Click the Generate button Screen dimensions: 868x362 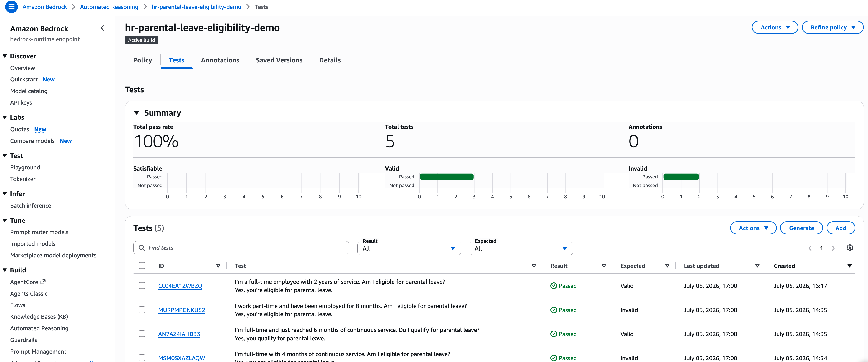(801, 228)
